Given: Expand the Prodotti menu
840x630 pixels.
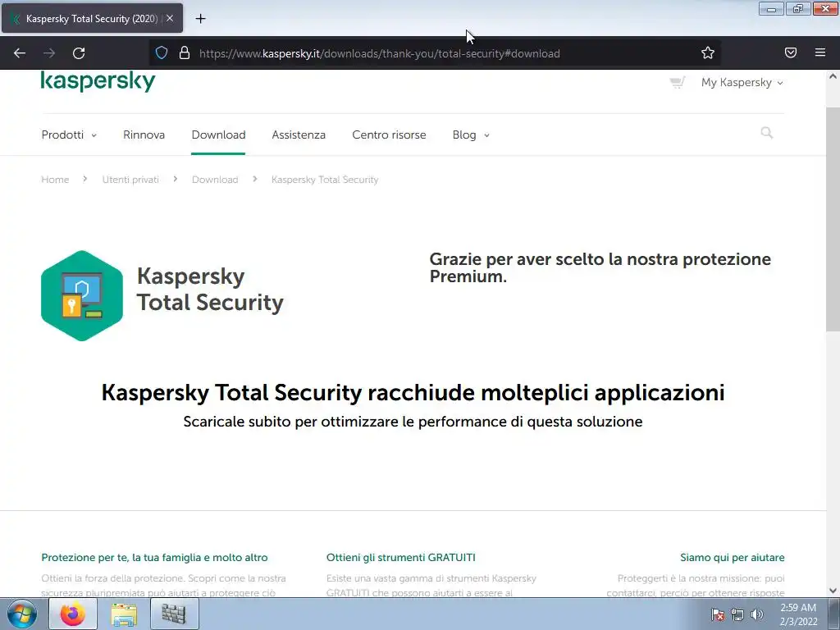Looking at the screenshot, I should point(69,135).
